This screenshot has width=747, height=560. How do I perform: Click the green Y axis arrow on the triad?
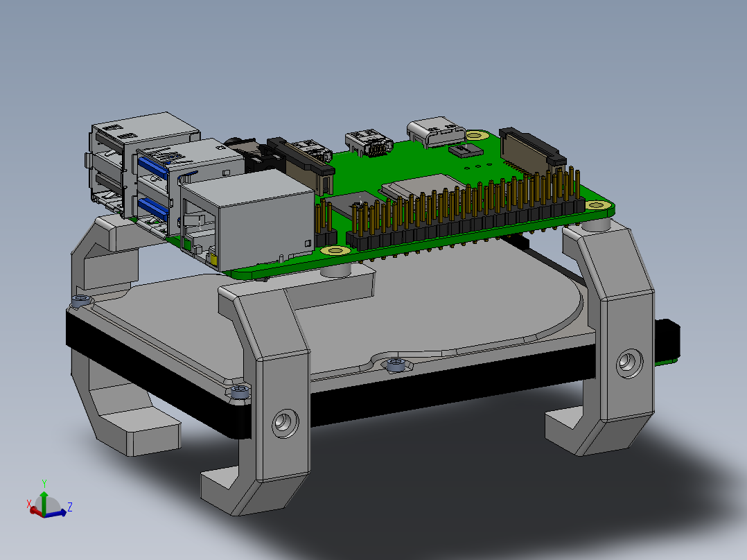click(44, 500)
